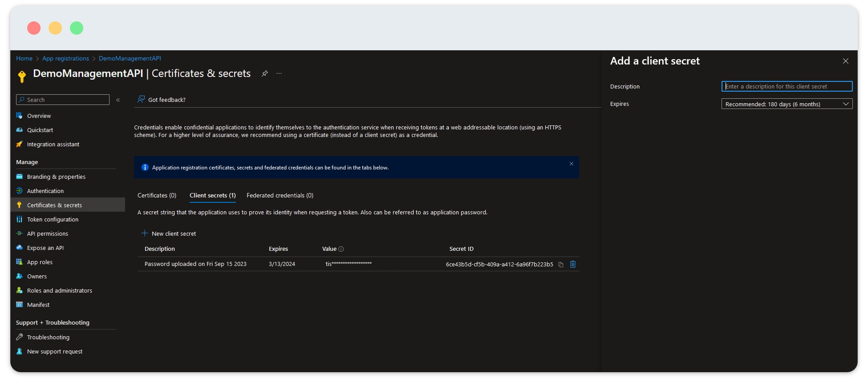Click the Branding & properties icon

(x=19, y=177)
